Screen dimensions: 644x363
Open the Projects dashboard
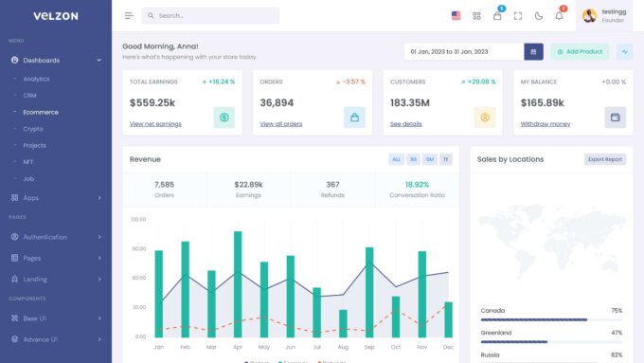(34, 145)
